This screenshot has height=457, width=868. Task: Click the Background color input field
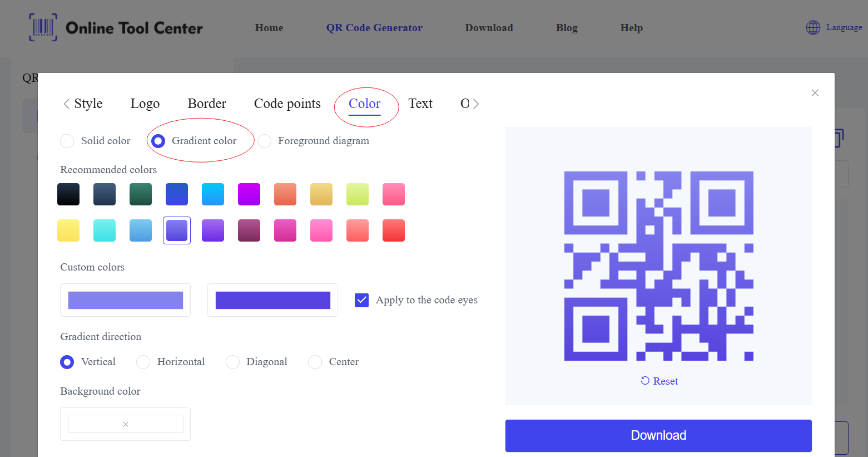(126, 424)
